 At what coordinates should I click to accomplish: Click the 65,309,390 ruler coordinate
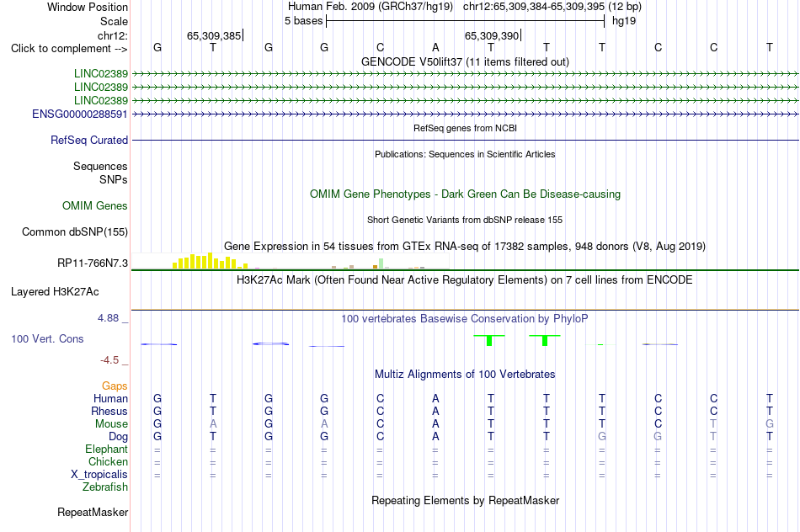click(x=492, y=35)
